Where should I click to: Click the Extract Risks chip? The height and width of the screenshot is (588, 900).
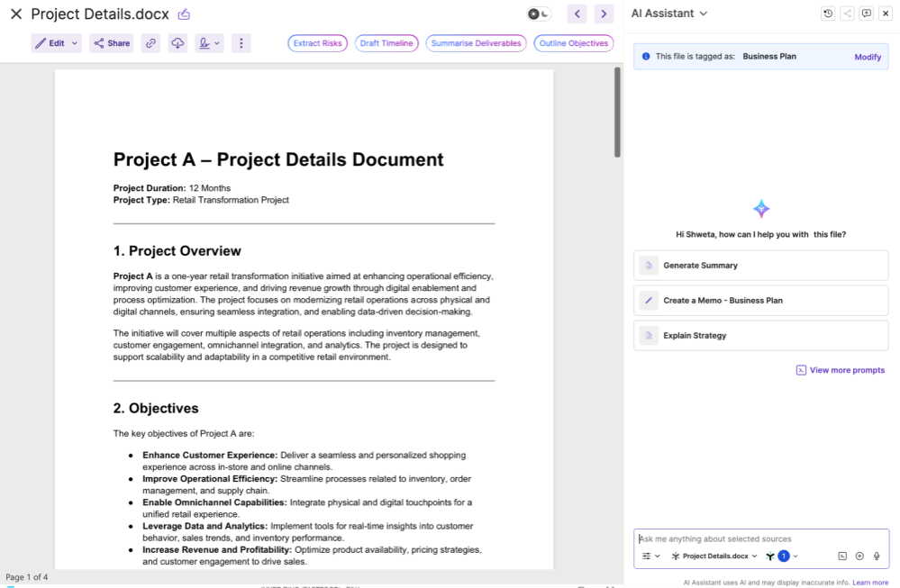317,43
